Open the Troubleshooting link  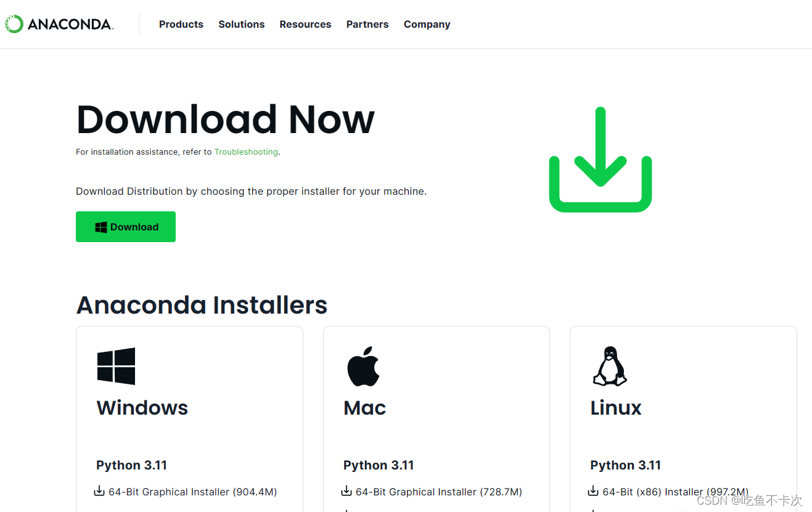[246, 152]
